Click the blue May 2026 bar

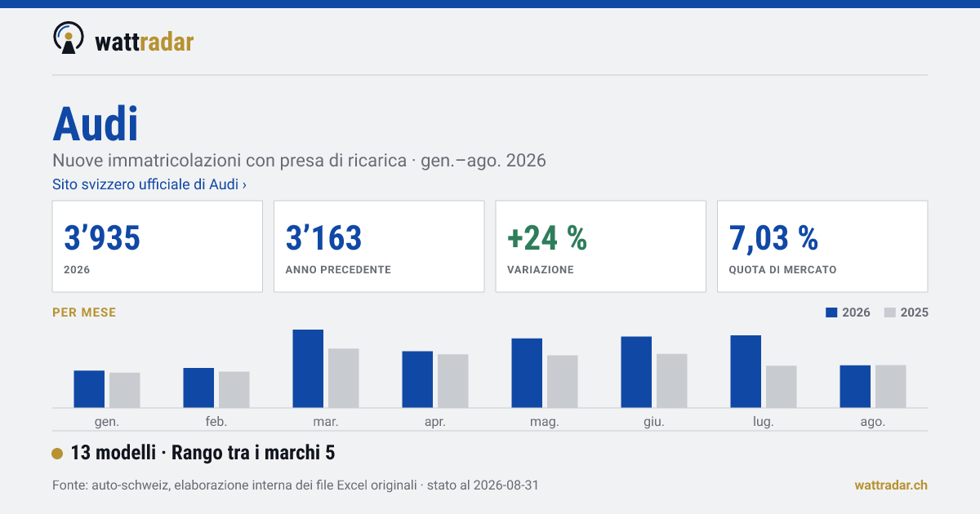click(x=527, y=373)
